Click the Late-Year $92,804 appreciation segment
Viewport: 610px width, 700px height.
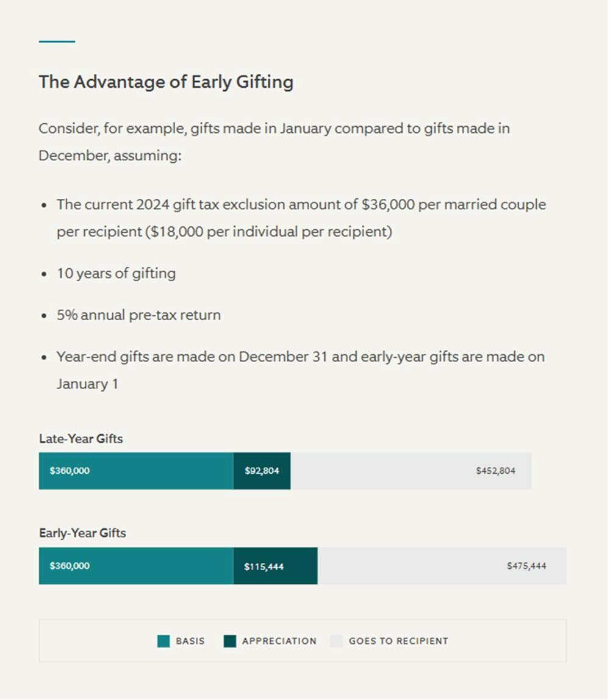click(x=262, y=471)
